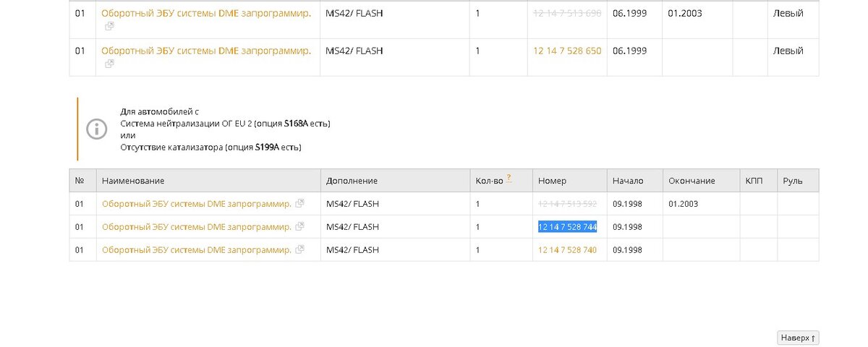Image resolution: width=868 pixels, height=347 pixels.
Task: Click external-link icon in the 12 14 7 513 592 row
Action: (300, 204)
